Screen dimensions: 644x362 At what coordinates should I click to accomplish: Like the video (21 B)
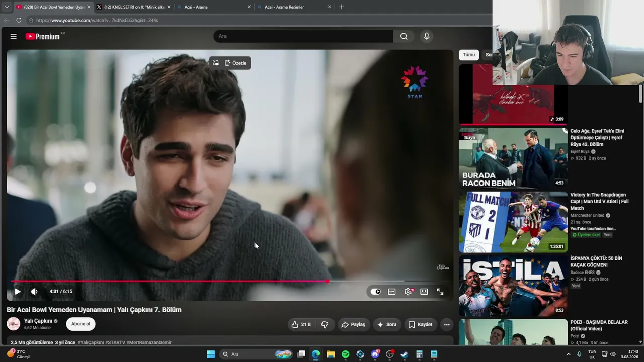pos(301,325)
